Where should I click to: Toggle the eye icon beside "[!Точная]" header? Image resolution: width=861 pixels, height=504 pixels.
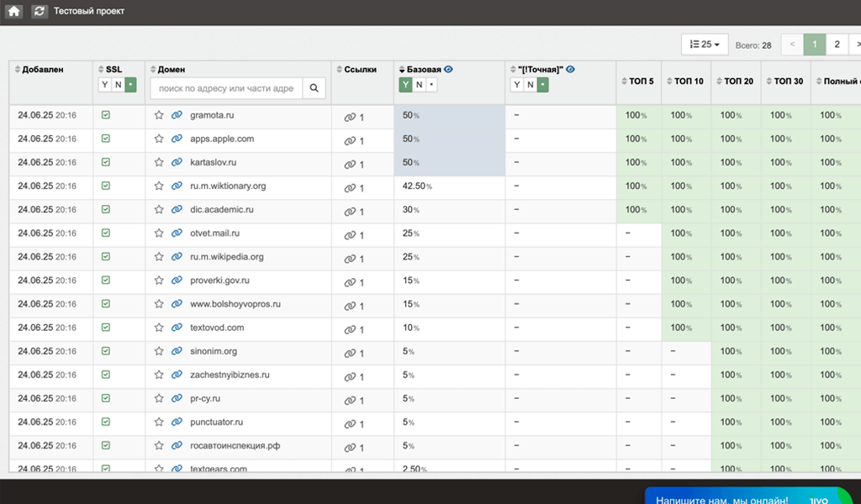point(570,70)
